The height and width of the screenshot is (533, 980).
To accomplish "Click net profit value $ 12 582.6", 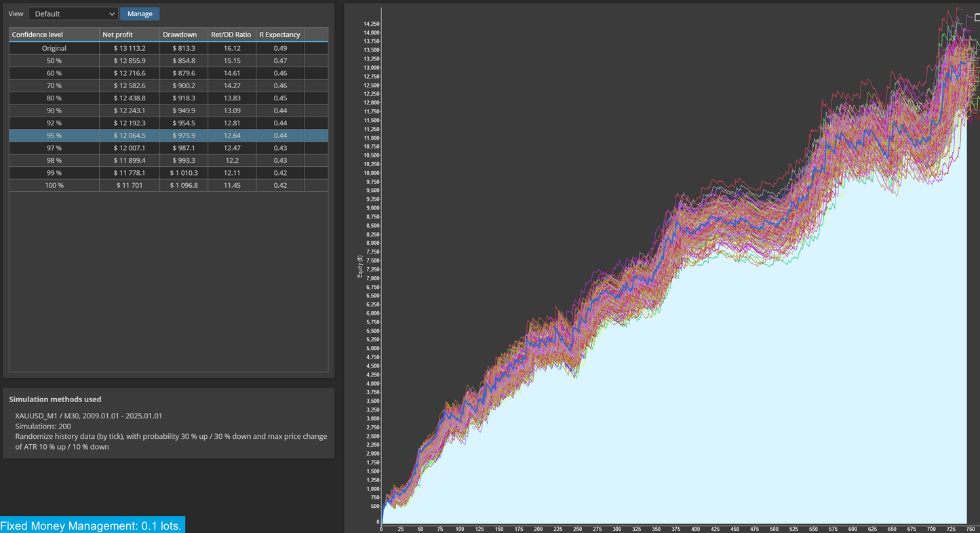I will point(130,85).
